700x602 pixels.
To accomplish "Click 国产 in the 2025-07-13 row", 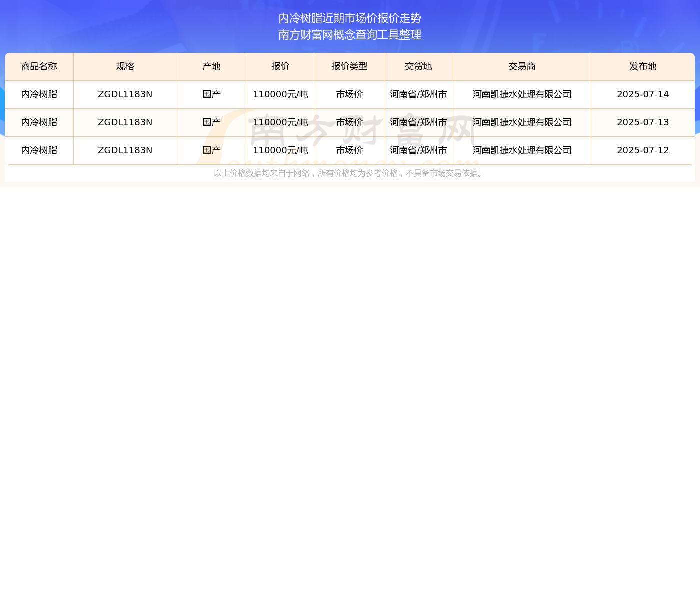I will tap(212, 122).
